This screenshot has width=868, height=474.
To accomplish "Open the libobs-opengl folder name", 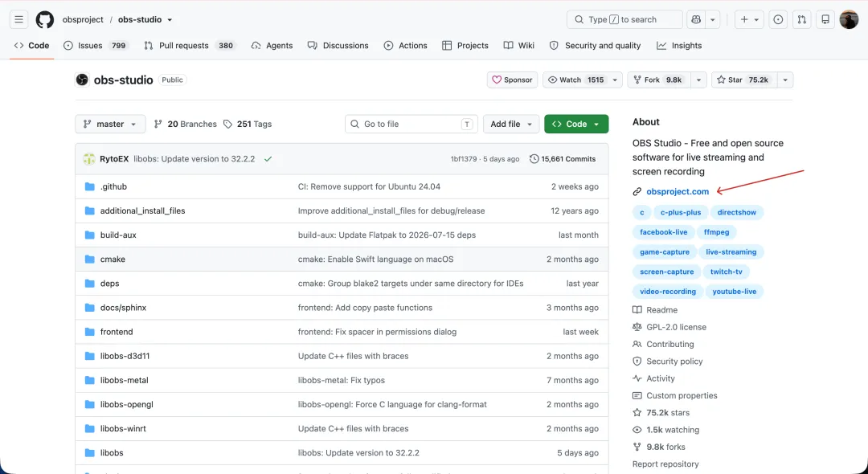I will click(127, 404).
